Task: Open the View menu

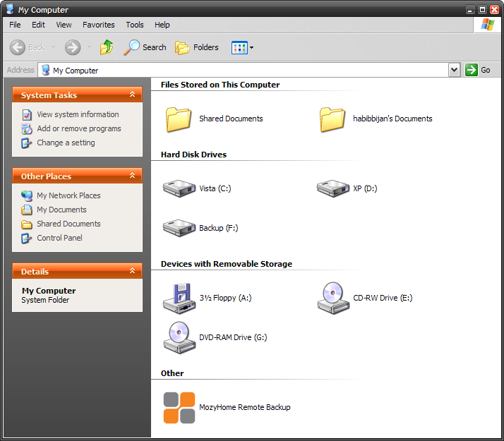Action: coord(64,25)
